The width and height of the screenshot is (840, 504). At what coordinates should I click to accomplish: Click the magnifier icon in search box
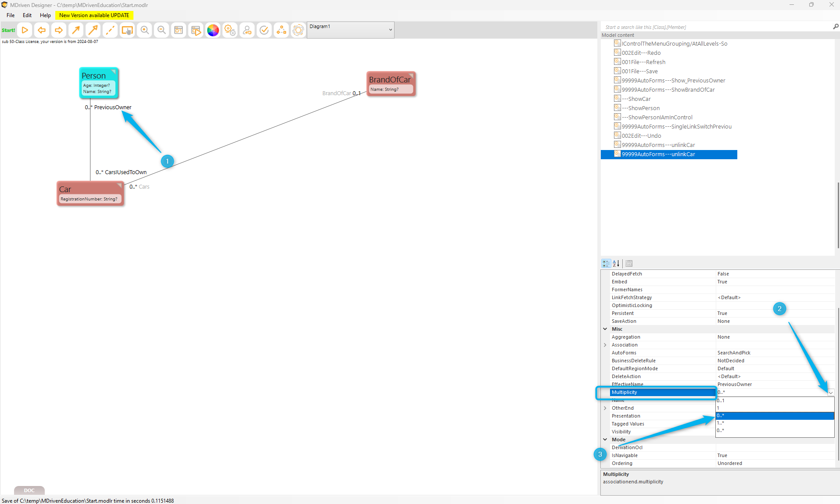click(836, 27)
